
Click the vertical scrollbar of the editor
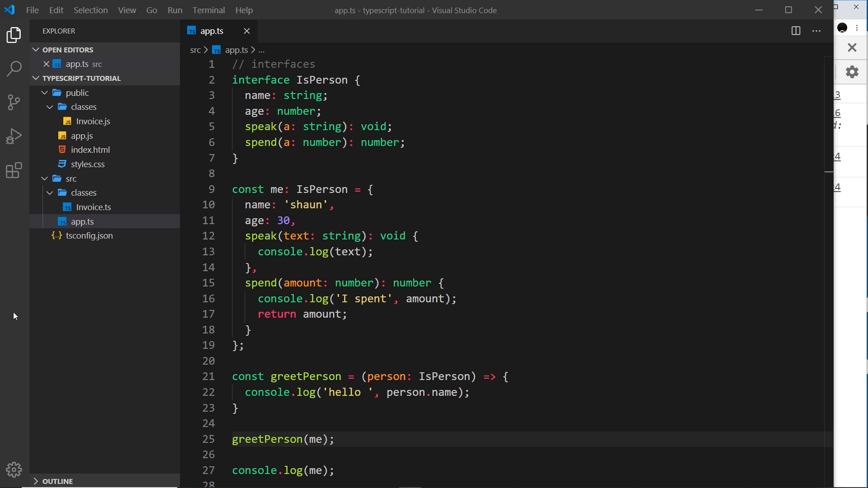(x=829, y=271)
